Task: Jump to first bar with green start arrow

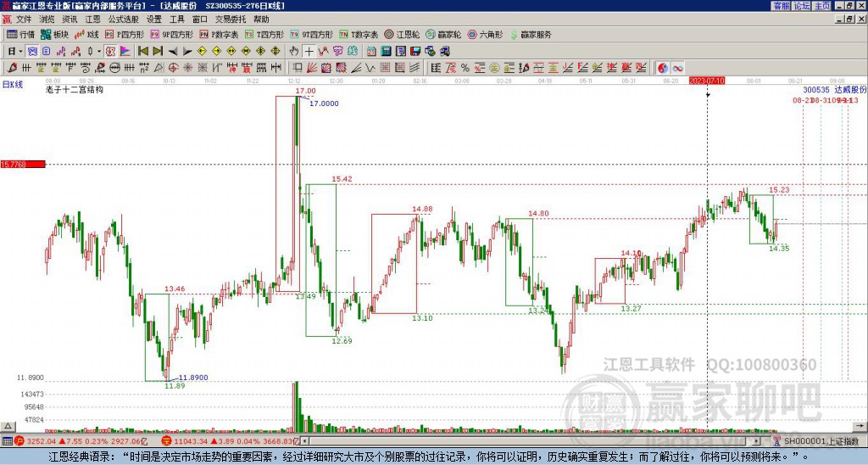Action: [142, 52]
